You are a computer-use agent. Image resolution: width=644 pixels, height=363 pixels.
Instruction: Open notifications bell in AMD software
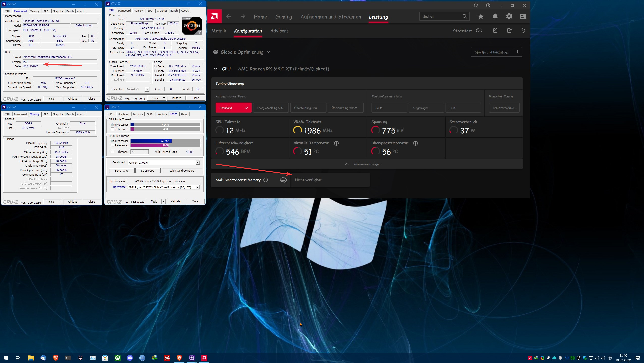pos(495,17)
